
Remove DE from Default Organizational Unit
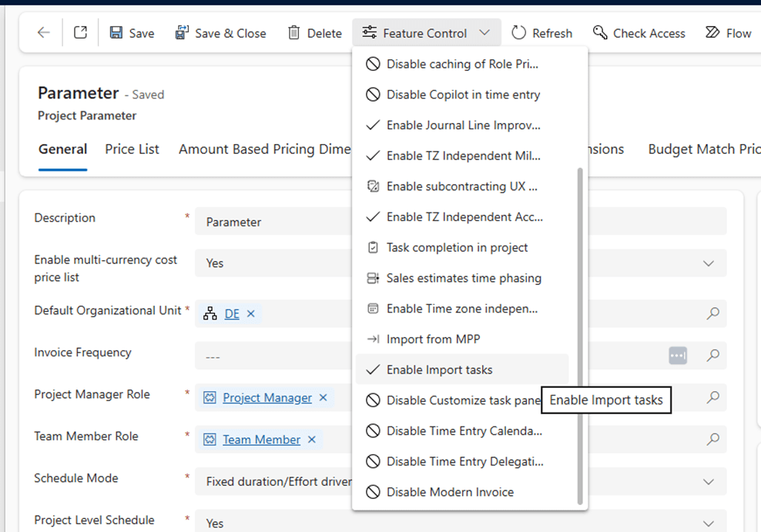point(251,314)
